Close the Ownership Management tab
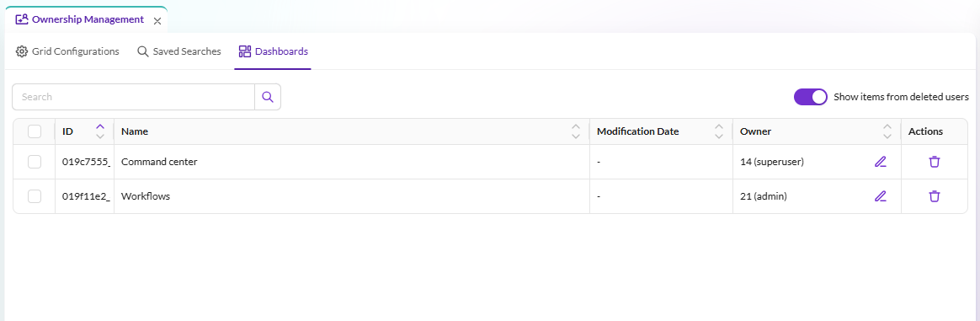 [x=157, y=21]
